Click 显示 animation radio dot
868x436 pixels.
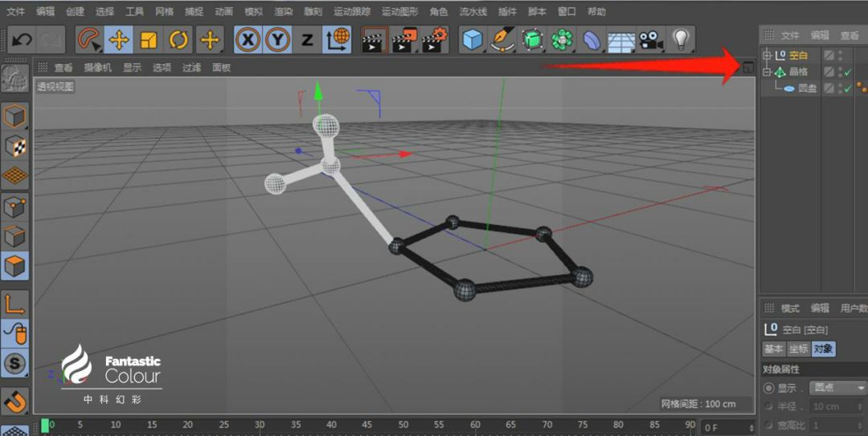tap(768, 388)
